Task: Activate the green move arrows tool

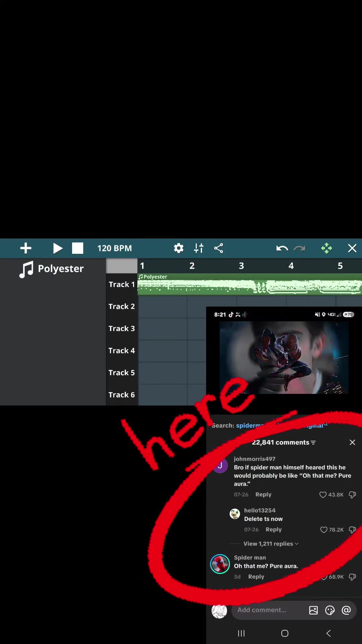Action: (326, 248)
